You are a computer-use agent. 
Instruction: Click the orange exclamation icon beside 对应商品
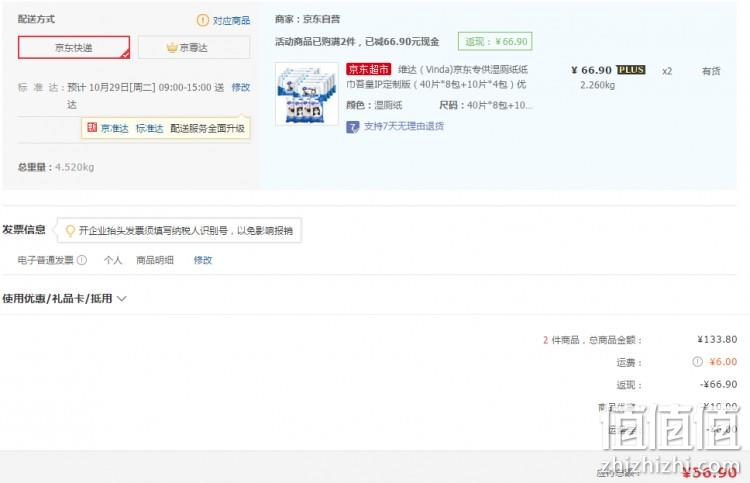(203, 20)
